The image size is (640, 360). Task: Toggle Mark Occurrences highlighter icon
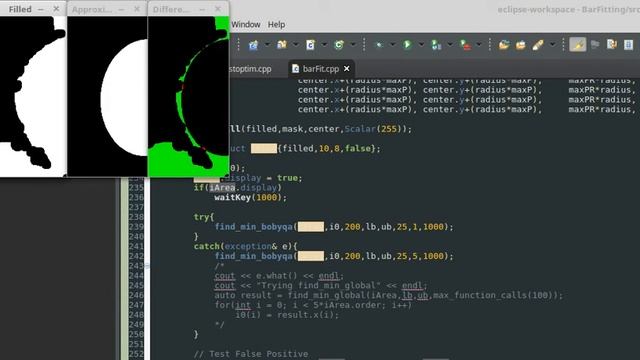point(578,44)
